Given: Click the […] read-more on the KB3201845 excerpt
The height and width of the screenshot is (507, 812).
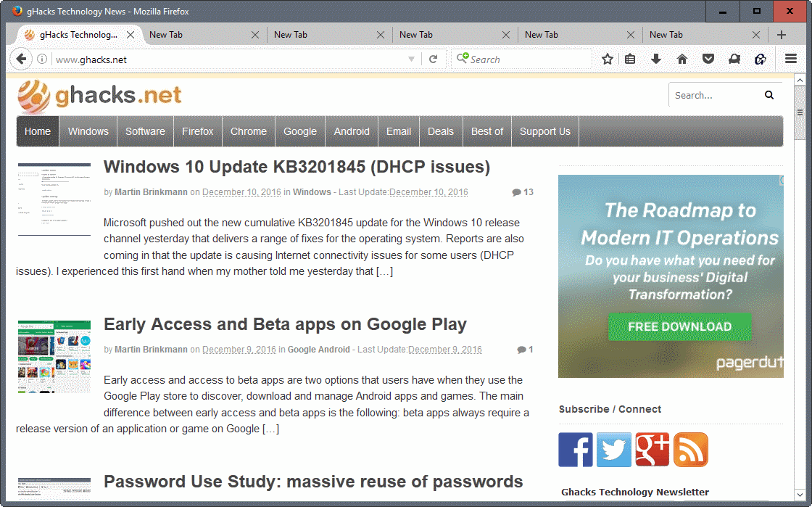Looking at the screenshot, I should [x=384, y=271].
